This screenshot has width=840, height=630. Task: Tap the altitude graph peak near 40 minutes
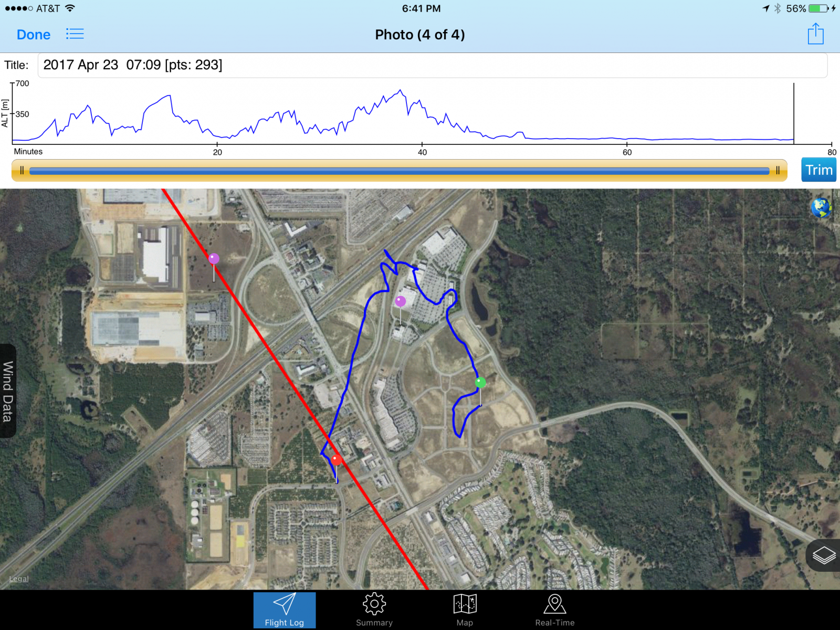pos(401,91)
